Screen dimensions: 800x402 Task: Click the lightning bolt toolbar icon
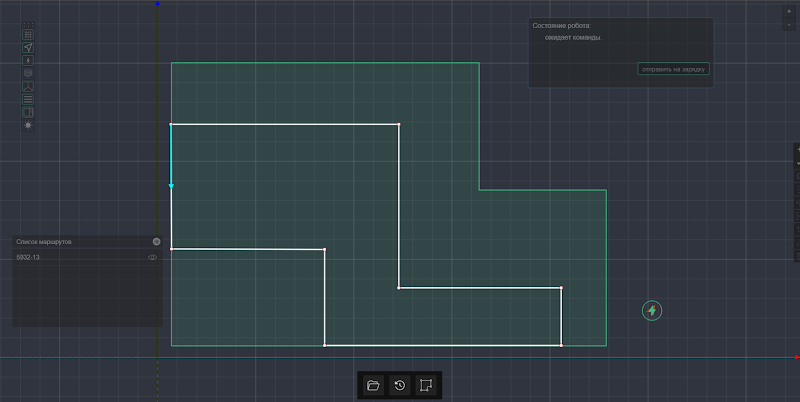28,61
